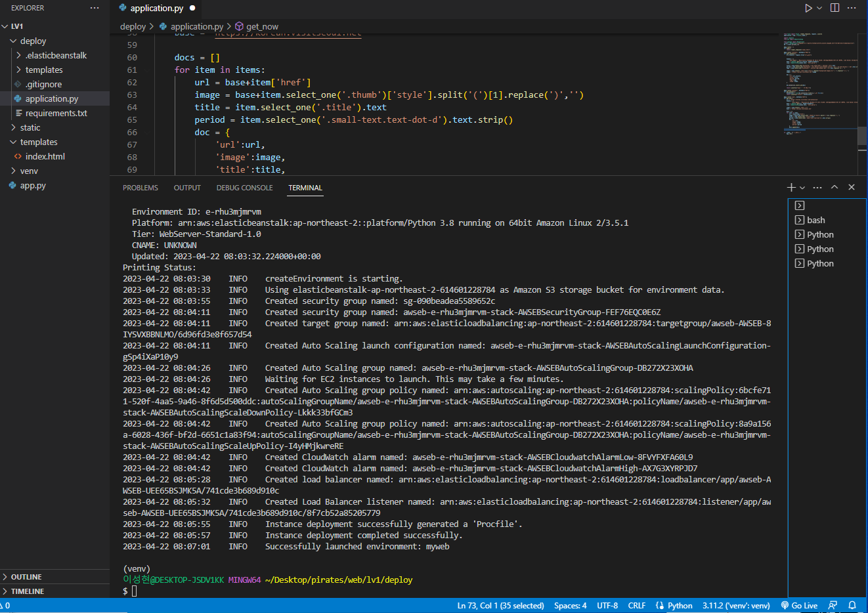Click 'Environment ID: e-rhu3mjmrvm' terminal text
868x613 pixels.
point(196,211)
